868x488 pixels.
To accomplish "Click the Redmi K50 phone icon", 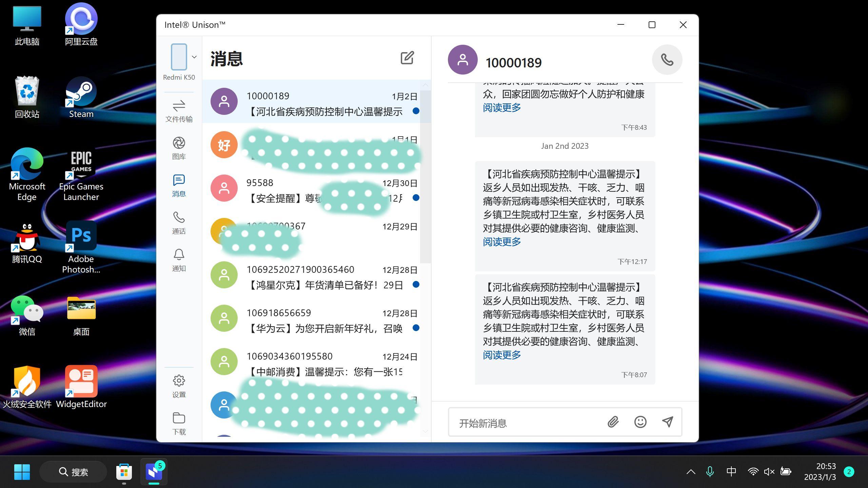I will click(x=179, y=57).
